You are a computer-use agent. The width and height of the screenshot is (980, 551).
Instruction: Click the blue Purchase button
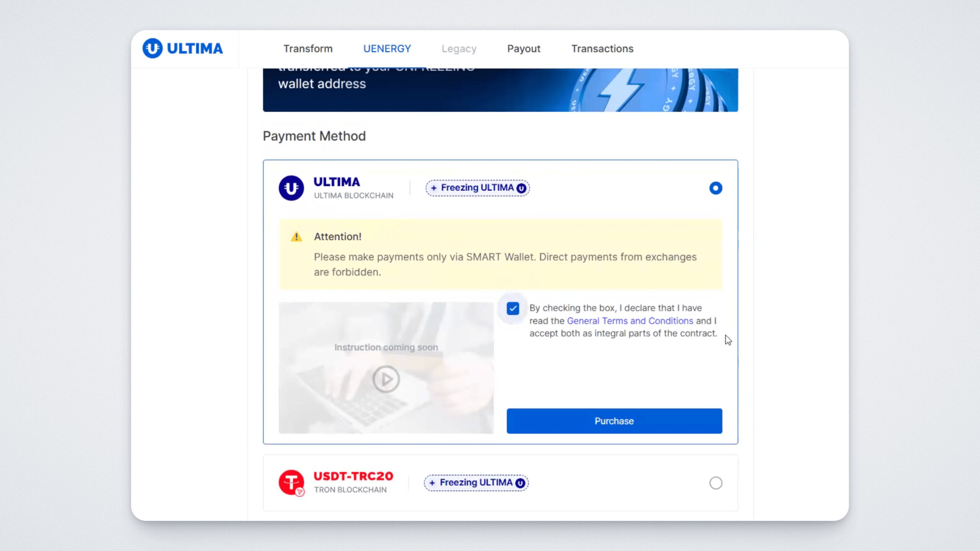[x=614, y=421]
